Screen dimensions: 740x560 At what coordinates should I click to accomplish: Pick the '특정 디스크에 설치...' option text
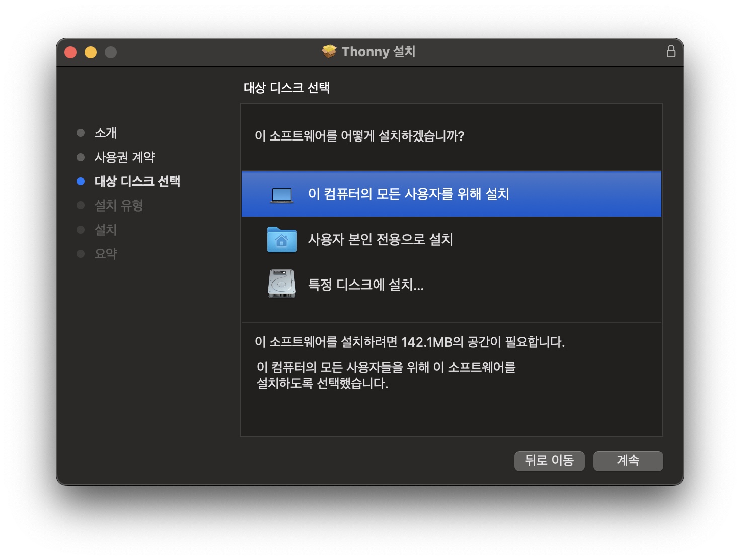366,285
